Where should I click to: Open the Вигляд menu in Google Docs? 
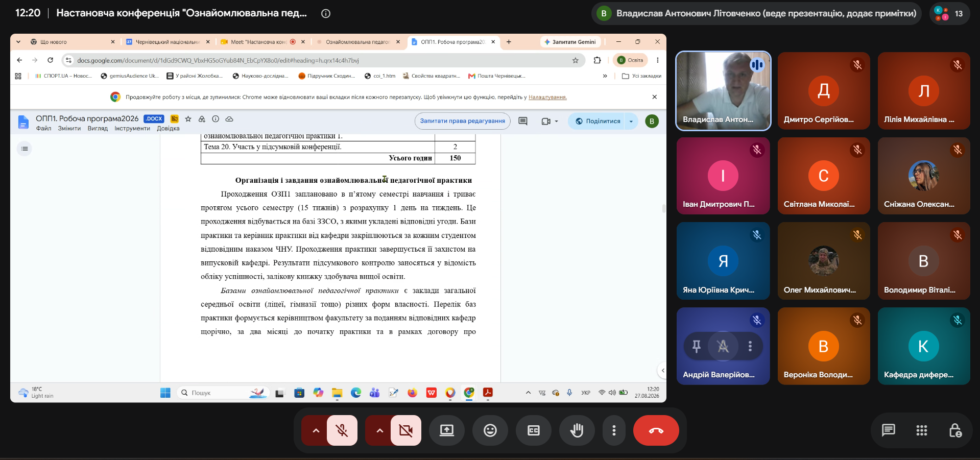(x=98, y=128)
